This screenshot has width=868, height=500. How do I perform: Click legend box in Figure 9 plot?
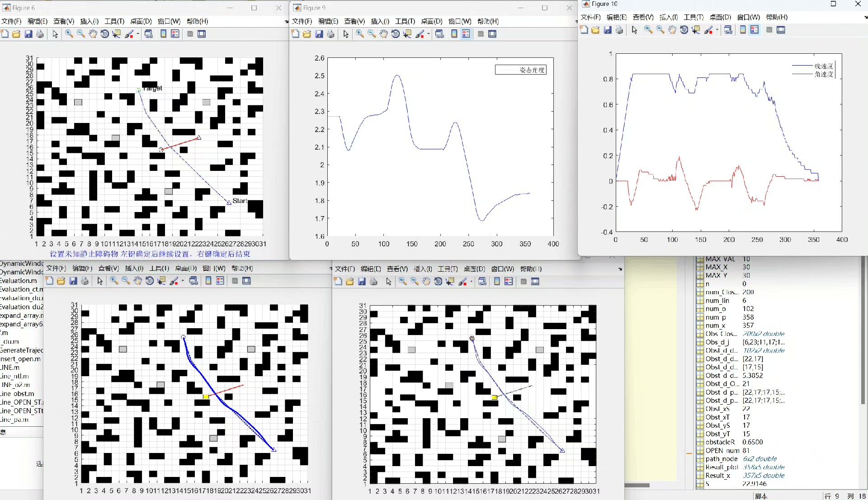pyautogui.click(x=521, y=70)
